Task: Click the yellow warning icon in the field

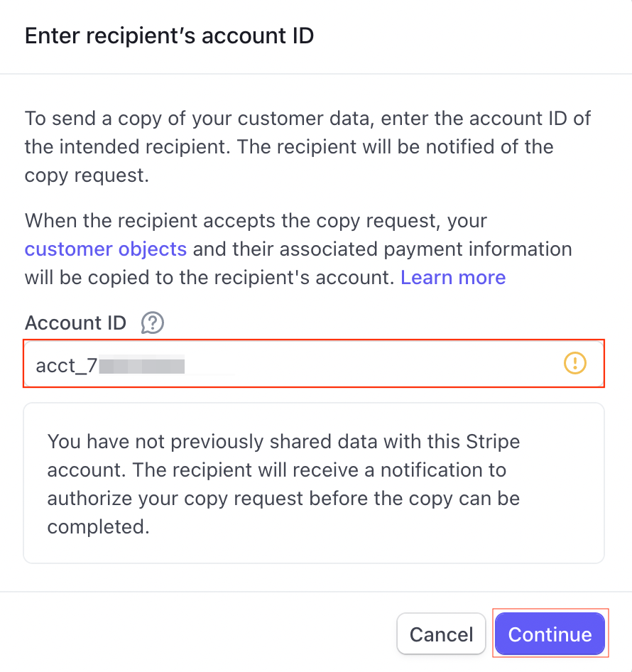Action: coord(574,364)
